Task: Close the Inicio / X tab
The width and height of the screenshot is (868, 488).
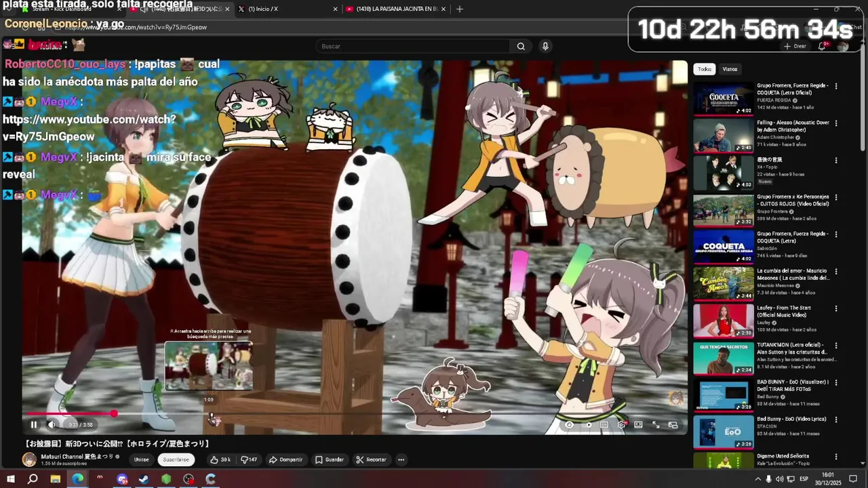Action: (335, 9)
